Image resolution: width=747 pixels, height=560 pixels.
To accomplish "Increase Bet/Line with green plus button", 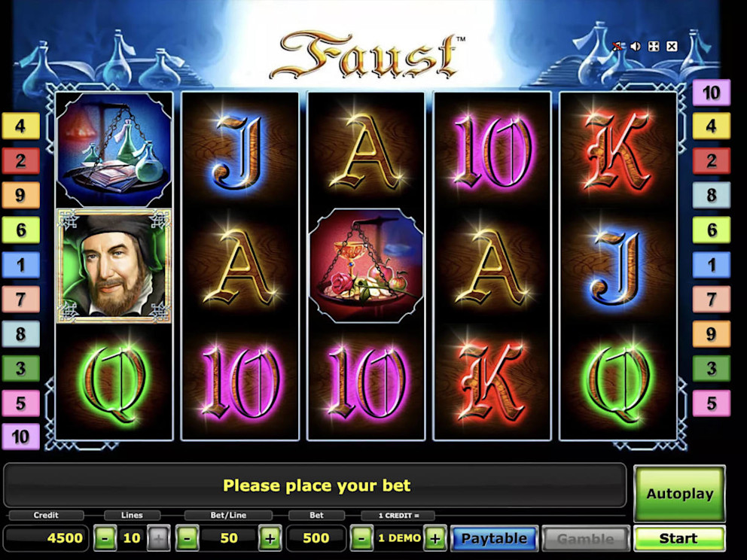I will click(x=270, y=538).
